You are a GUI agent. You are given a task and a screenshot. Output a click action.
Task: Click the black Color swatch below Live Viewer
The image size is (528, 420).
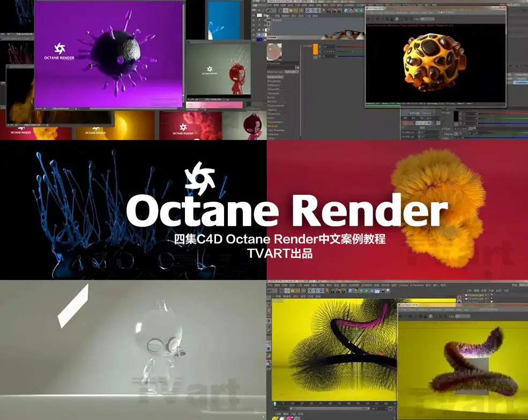pos(456,116)
